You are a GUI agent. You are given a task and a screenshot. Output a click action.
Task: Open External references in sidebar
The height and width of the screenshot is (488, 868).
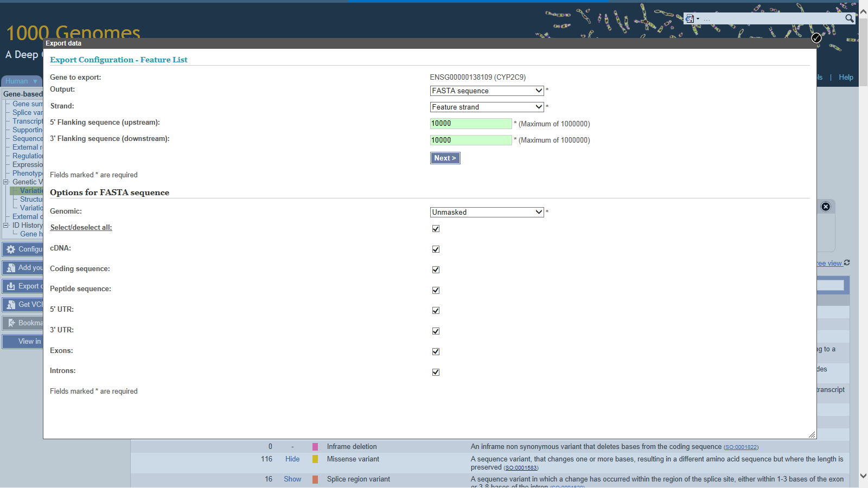[x=28, y=147]
